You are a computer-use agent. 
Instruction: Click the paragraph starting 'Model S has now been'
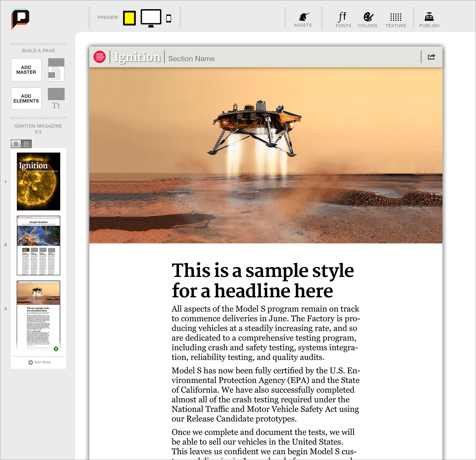tap(266, 394)
